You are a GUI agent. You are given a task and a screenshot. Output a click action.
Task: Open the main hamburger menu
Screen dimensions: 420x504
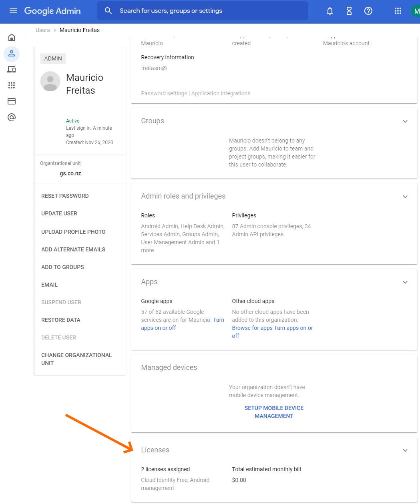click(13, 11)
